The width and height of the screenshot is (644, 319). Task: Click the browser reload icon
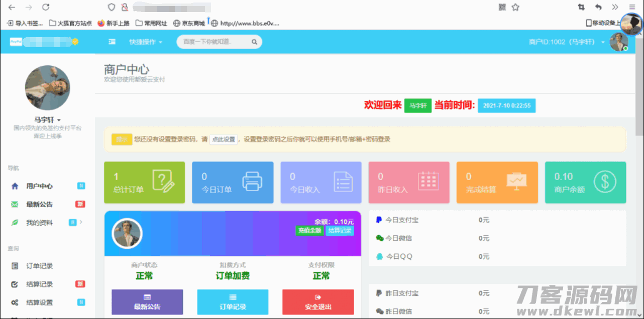(46, 7)
